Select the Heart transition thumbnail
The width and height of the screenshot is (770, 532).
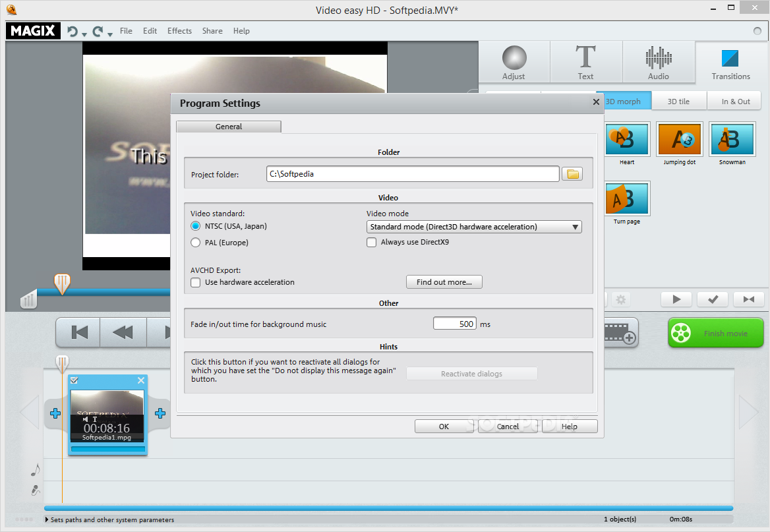(627, 139)
